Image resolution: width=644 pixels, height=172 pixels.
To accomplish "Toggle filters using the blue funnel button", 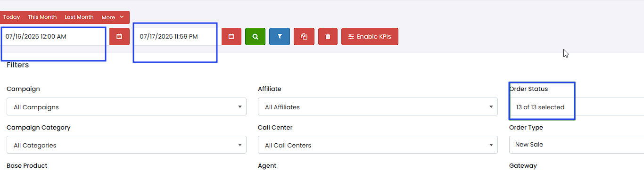I will (280, 36).
